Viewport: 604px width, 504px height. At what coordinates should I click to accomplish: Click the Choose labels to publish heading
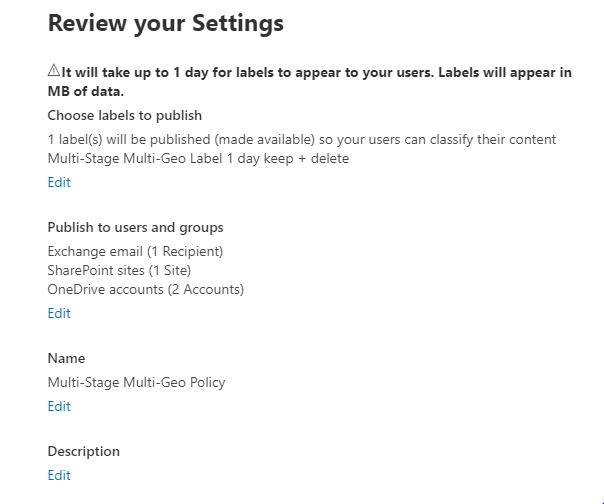point(124,116)
